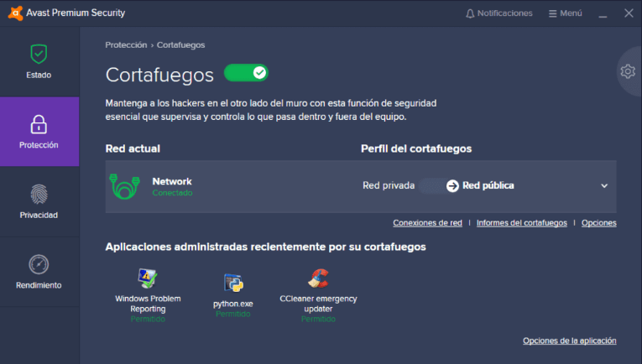Click Permitido under python.exe
Viewport: 642px width, 364px height.
233,315
